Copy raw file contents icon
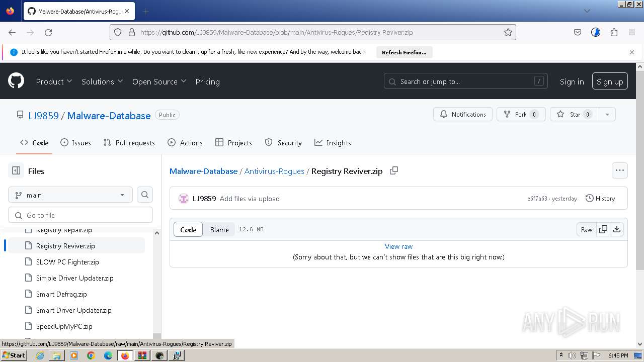644x362 pixels. pyautogui.click(x=603, y=229)
